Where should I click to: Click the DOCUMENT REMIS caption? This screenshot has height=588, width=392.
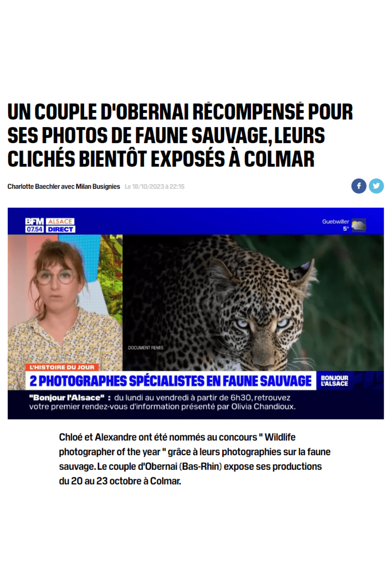(x=145, y=348)
